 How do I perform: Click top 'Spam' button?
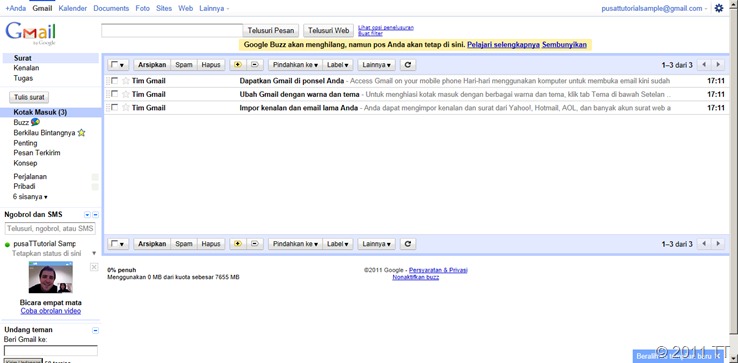[184, 65]
